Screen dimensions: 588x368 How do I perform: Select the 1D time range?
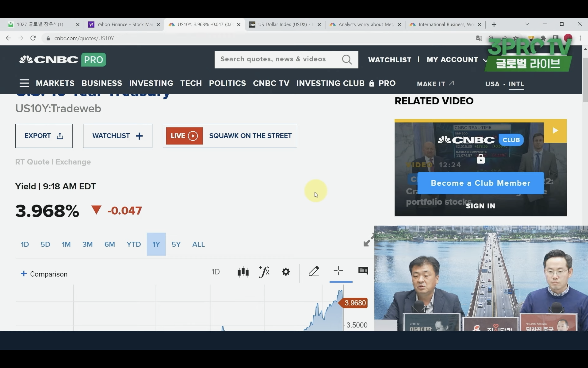point(25,244)
